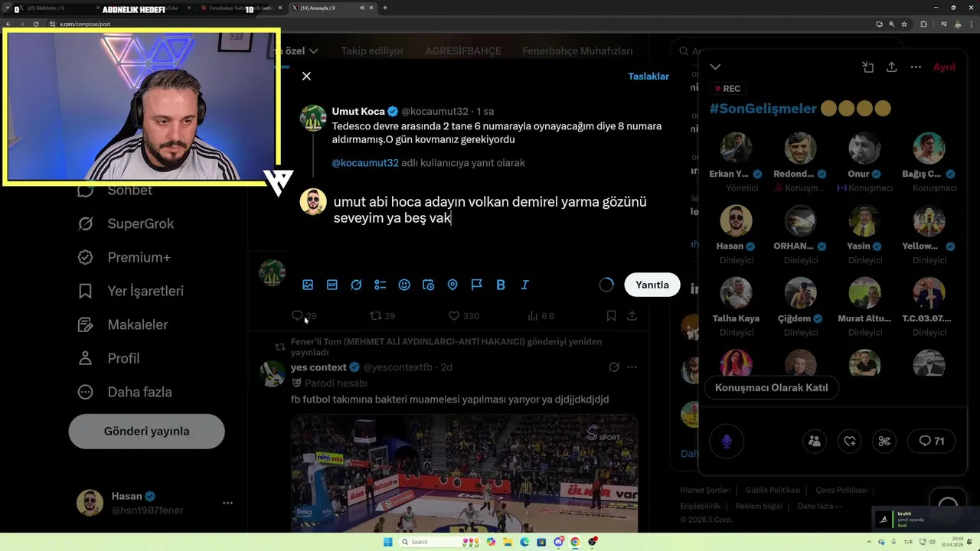Toggle italic text formatting
The width and height of the screenshot is (980, 551).
tap(525, 285)
